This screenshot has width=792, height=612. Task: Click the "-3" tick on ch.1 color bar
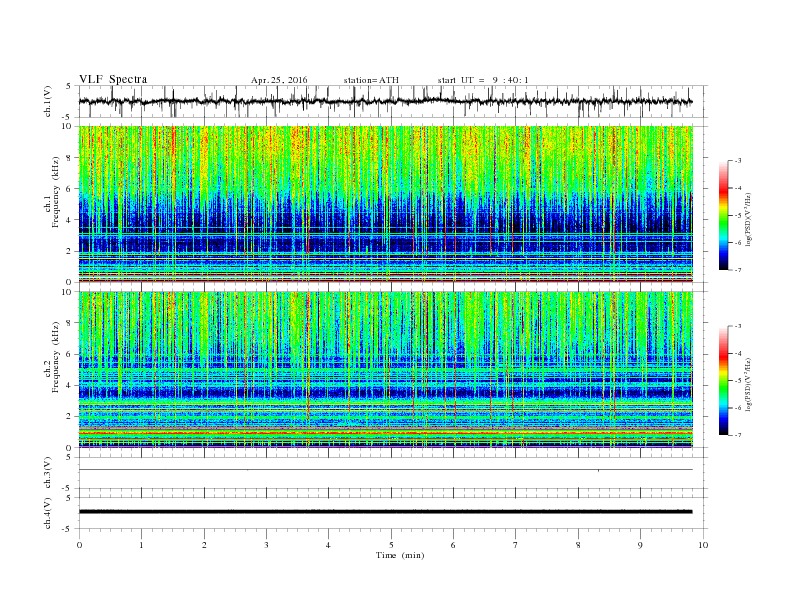click(x=738, y=161)
